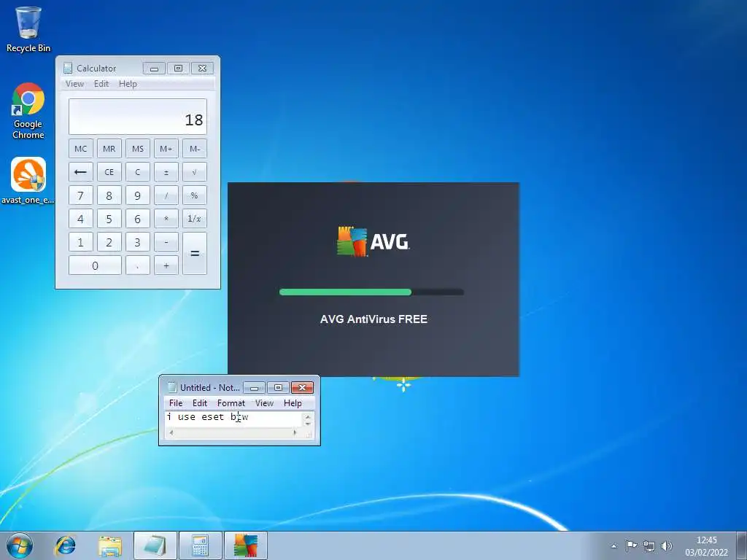Click calculator digit 9
The width and height of the screenshot is (747, 560).
tap(138, 195)
